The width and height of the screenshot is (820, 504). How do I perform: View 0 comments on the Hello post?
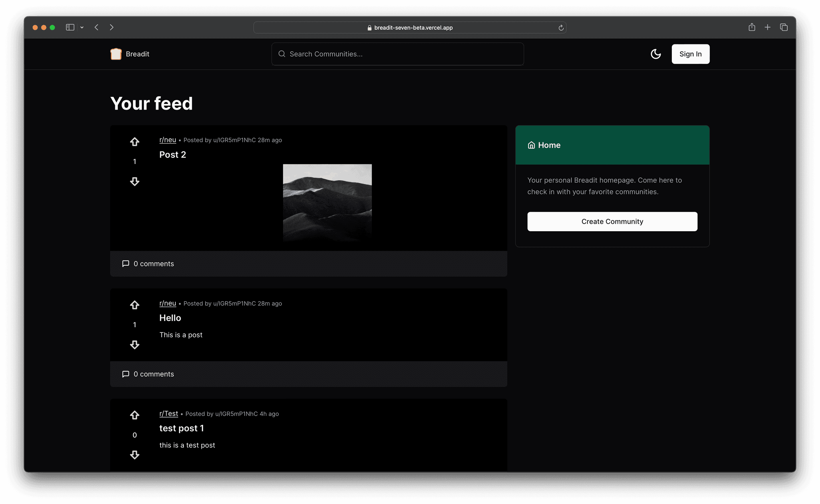154,374
